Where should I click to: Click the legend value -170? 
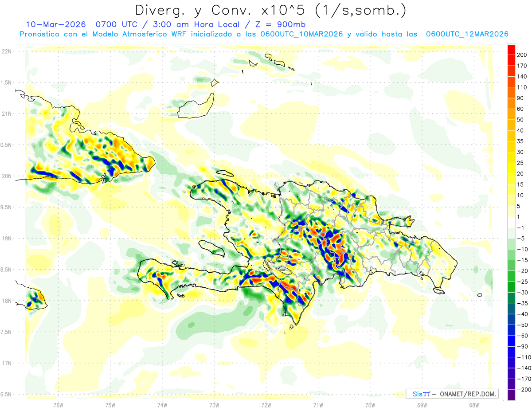coord(523,379)
